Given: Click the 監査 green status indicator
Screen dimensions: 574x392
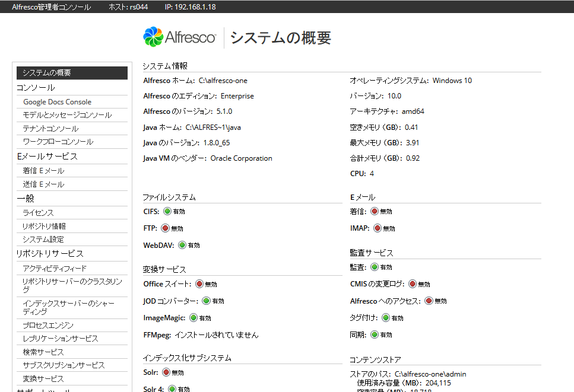Looking at the screenshot, I should [x=374, y=267].
